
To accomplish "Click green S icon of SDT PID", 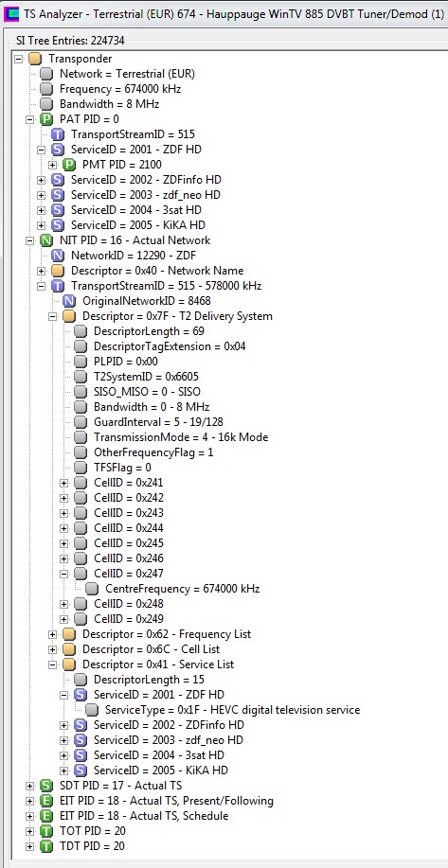I will coord(46,786).
